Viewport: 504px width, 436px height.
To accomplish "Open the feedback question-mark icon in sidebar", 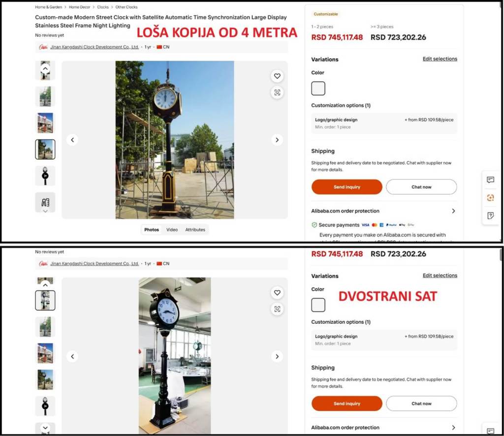I will 490,216.
